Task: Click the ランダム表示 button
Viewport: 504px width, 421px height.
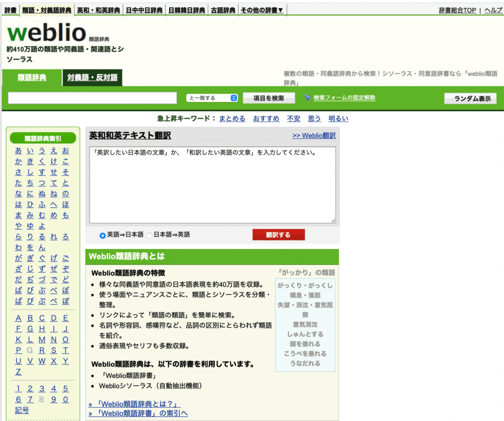Action: coord(470,98)
